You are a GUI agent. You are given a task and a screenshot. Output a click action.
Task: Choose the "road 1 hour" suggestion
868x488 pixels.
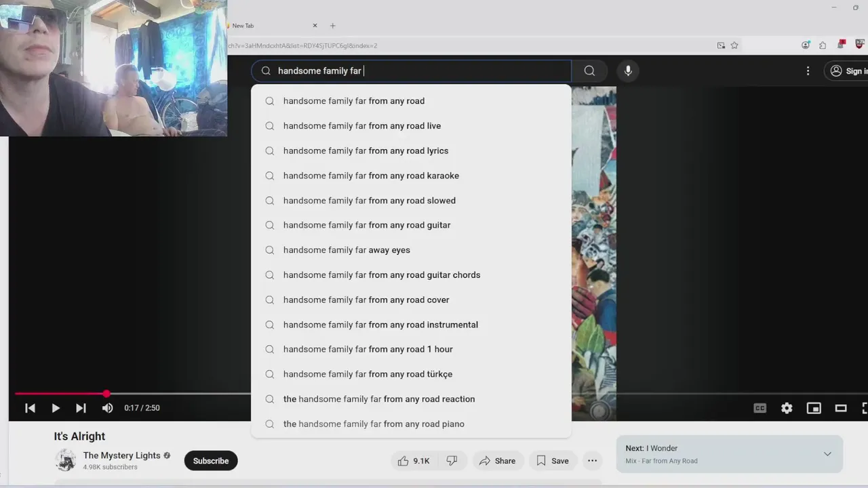pyautogui.click(x=411, y=349)
